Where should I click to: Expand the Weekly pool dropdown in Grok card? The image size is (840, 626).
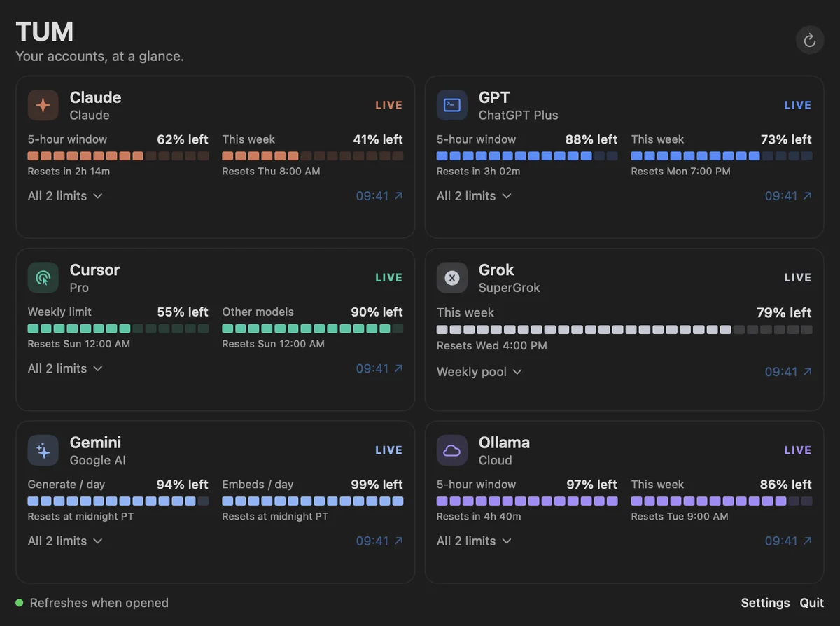479,372
